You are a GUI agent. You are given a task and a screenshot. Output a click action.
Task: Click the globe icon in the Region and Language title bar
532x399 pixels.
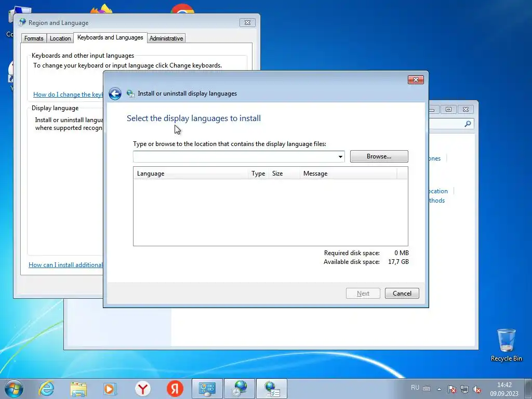point(22,22)
